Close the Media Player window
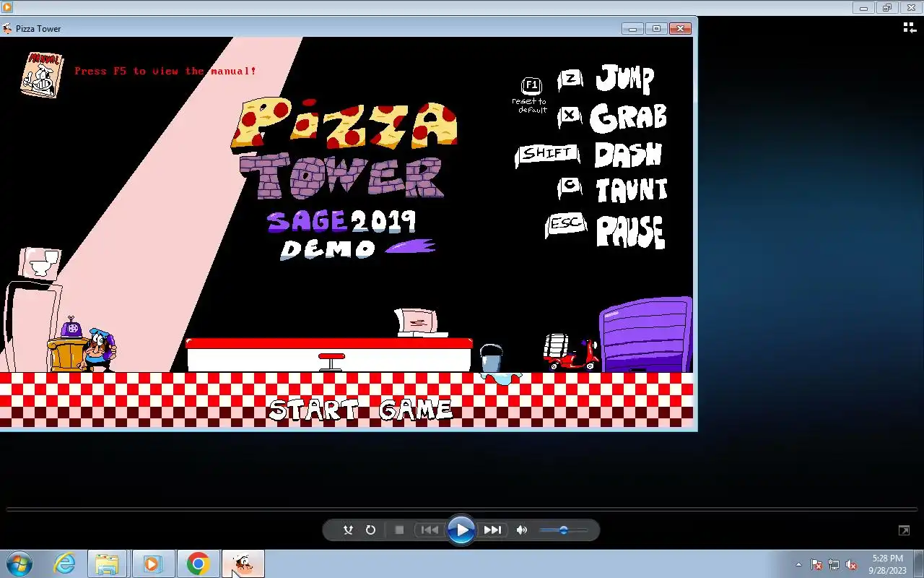Image resolution: width=924 pixels, height=578 pixels. click(911, 7)
